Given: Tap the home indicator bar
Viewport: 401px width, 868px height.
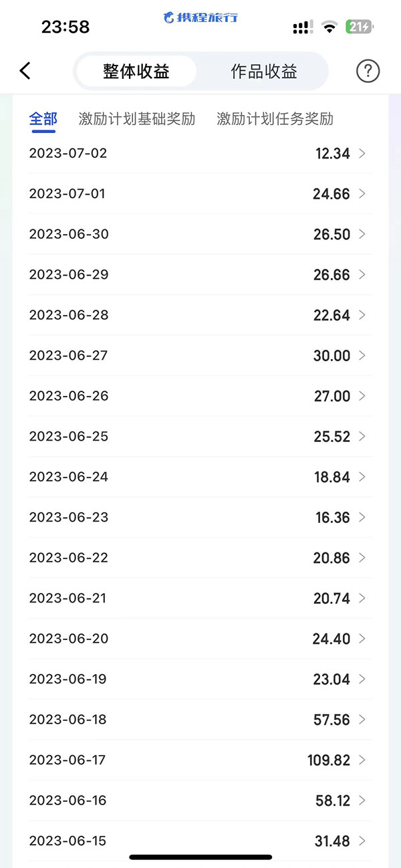Looking at the screenshot, I should click(x=200, y=857).
